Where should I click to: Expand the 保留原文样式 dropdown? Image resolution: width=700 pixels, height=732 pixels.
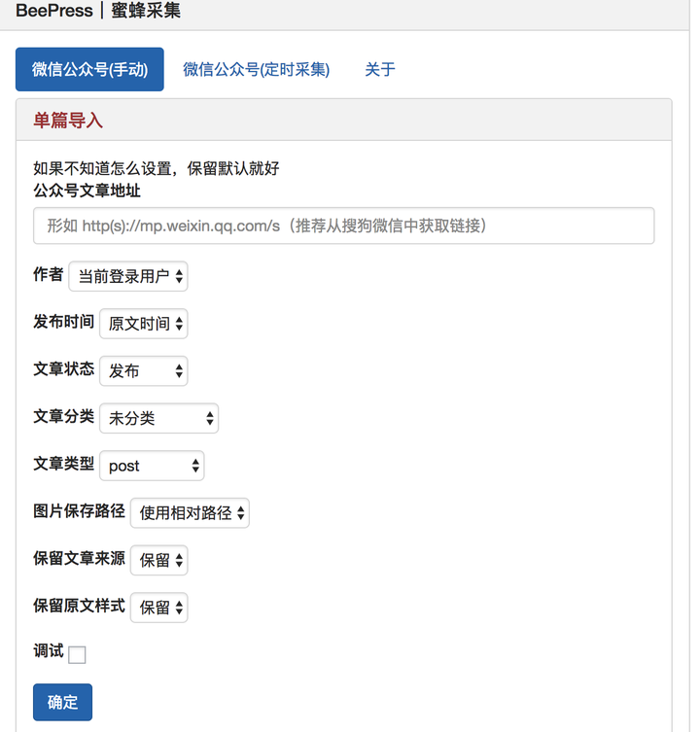point(158,608)
